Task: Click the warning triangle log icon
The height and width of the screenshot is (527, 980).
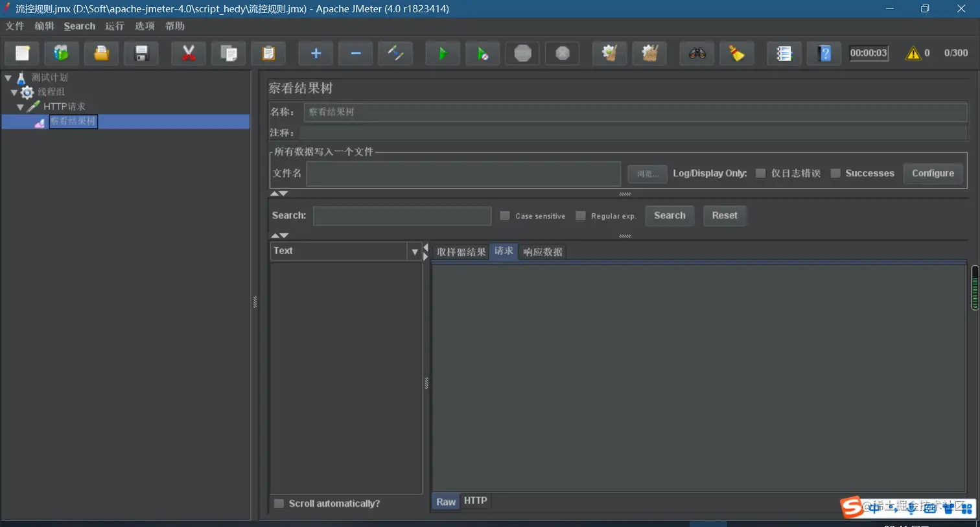Action: point(913,53)
